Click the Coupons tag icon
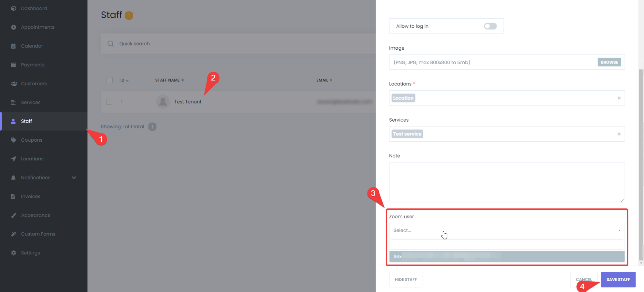 click(x=14, y=140)
